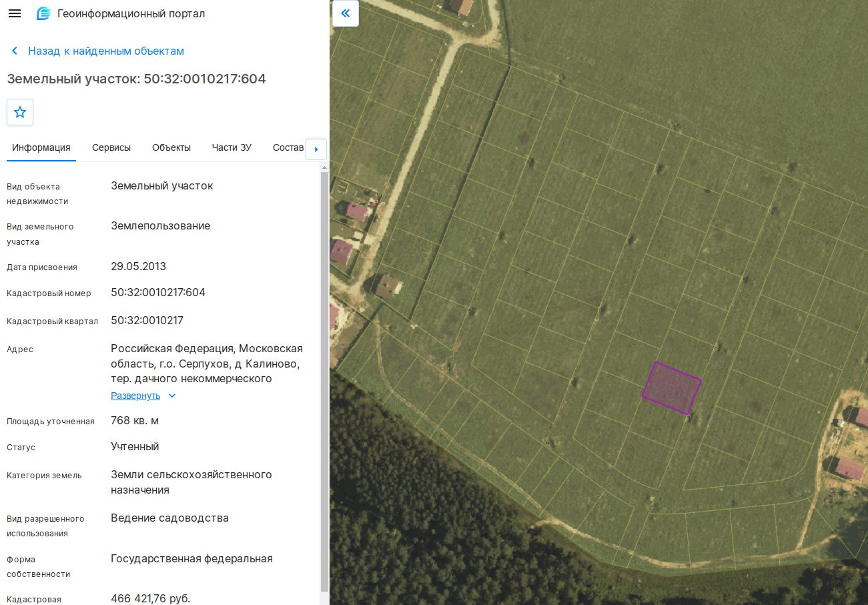Click the info panel vertical scrollbar
Image resolution: width=868 pixels, height=605 pixels.
324,380
